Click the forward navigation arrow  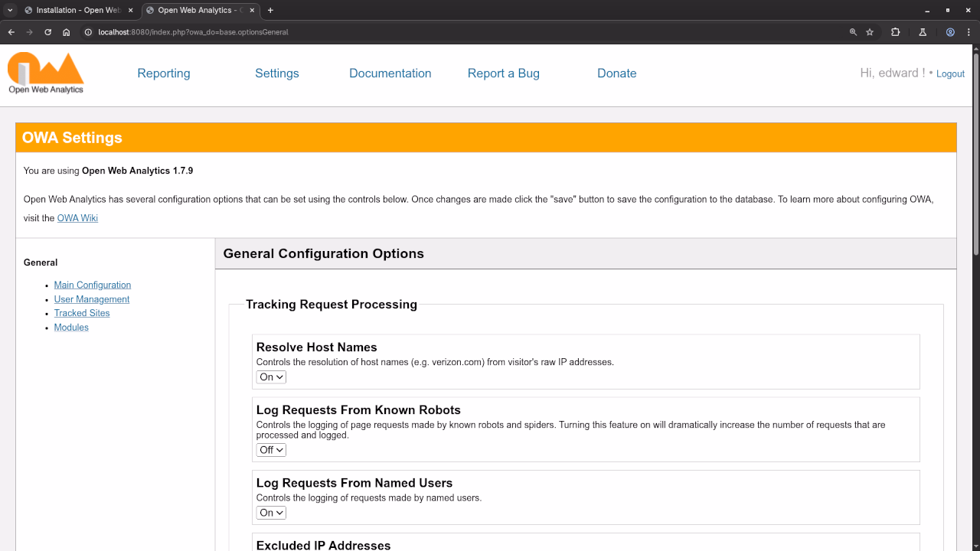30,32
